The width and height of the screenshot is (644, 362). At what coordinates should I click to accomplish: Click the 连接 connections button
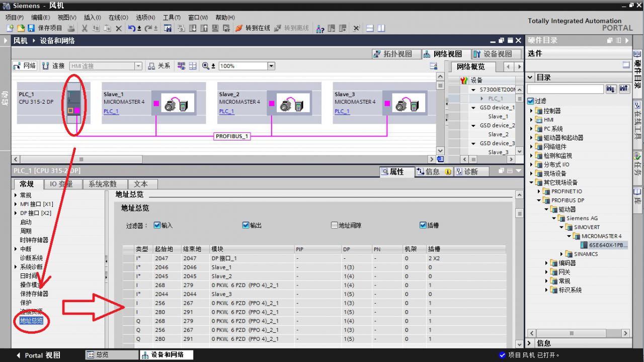coord(54,66)
